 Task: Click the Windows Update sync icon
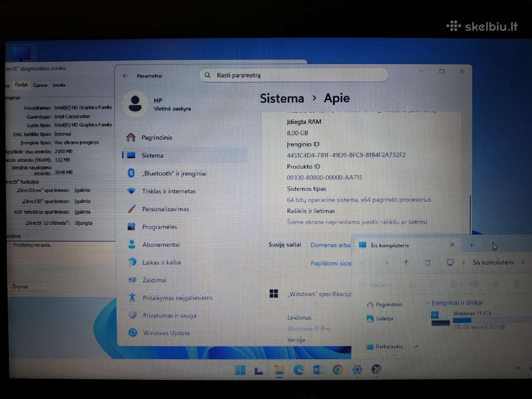coord(133,332)
